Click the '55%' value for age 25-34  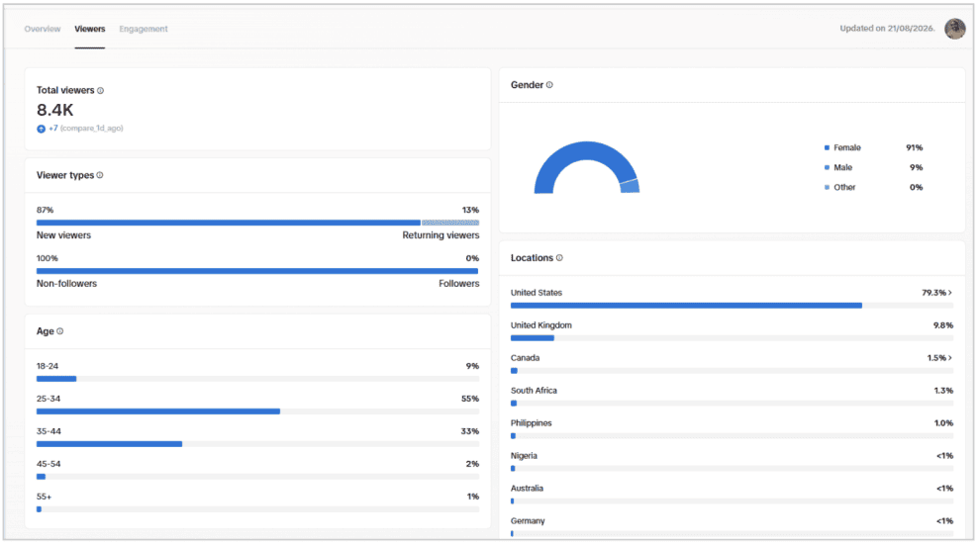coord(470,399)
